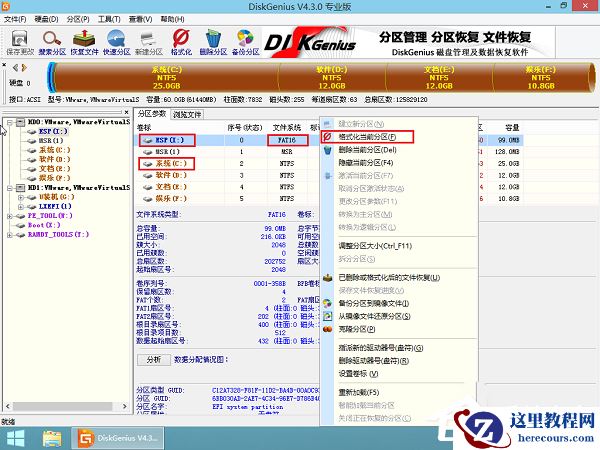Select 软件(D:) in the left tree

click(x=55, y=159)
